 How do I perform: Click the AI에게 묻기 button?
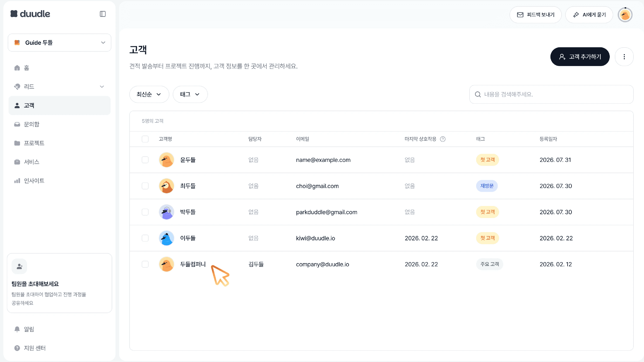pyautogui.click(x=589, y=15)
